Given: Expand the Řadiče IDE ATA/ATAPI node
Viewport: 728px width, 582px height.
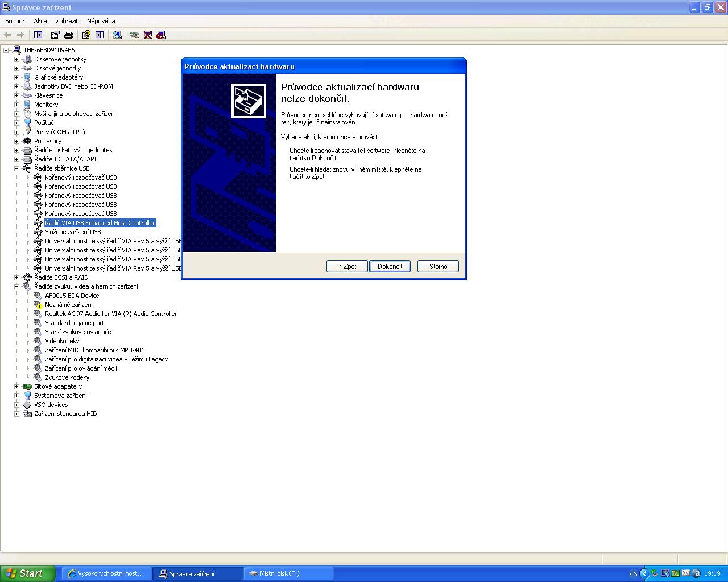Looking at the screenshot, I should point(16,159).
